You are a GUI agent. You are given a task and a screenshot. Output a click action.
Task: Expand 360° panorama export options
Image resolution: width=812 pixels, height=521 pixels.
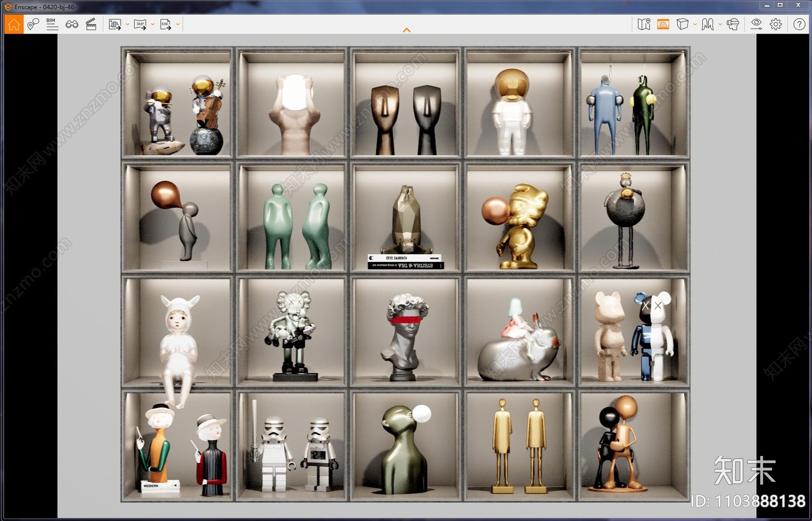152,24
